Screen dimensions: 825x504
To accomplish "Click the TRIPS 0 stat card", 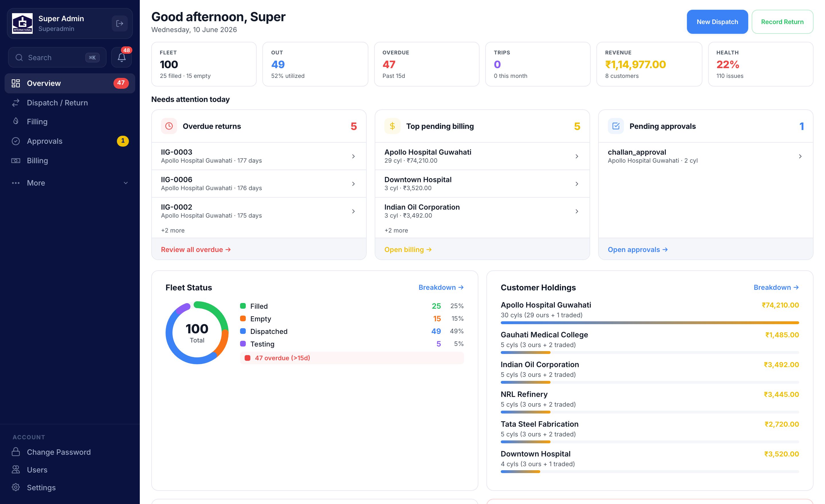I will [x=538, y=64].
